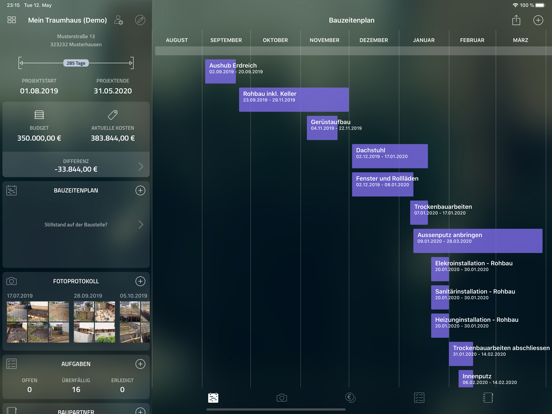The height and width of the screenshot is (414, 552).
Task: Click the Projektende date 31.05.2020
Action: (113, 91)
